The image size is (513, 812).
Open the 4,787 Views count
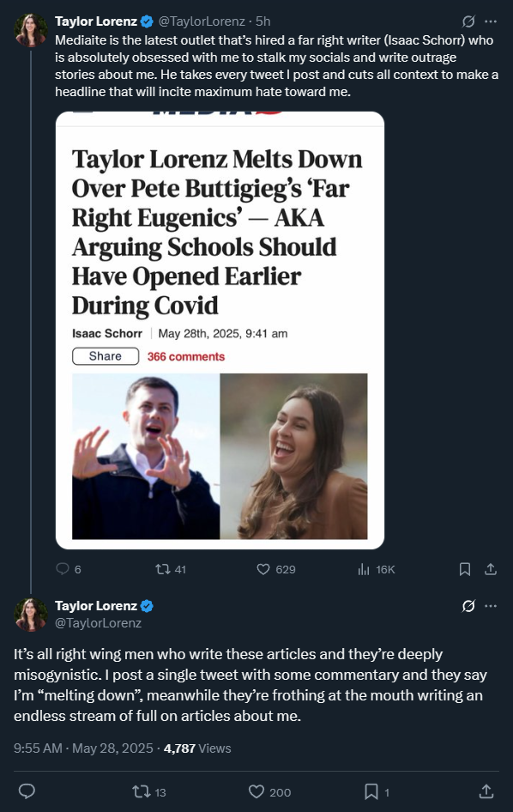(197, 748)
